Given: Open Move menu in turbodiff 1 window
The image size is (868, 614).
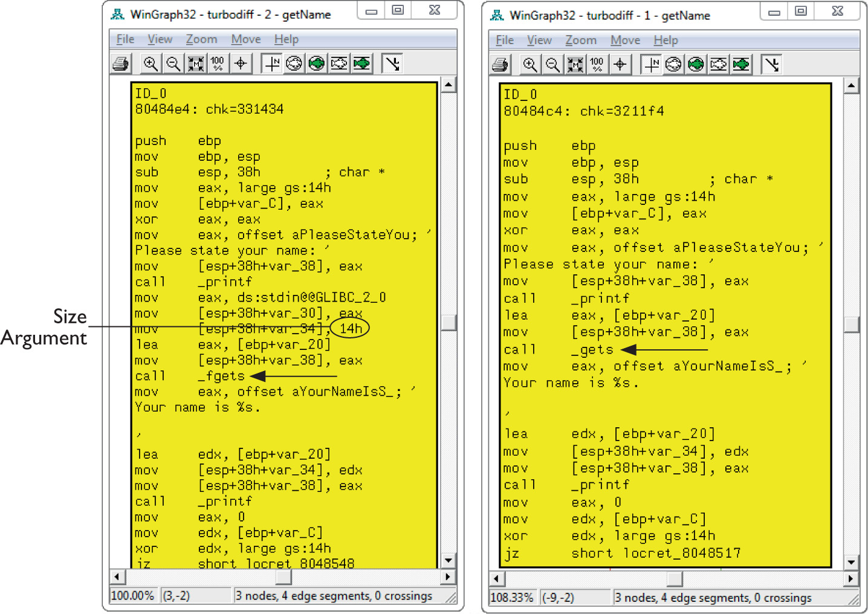Looking at the screenshot, I should [625, 40].
